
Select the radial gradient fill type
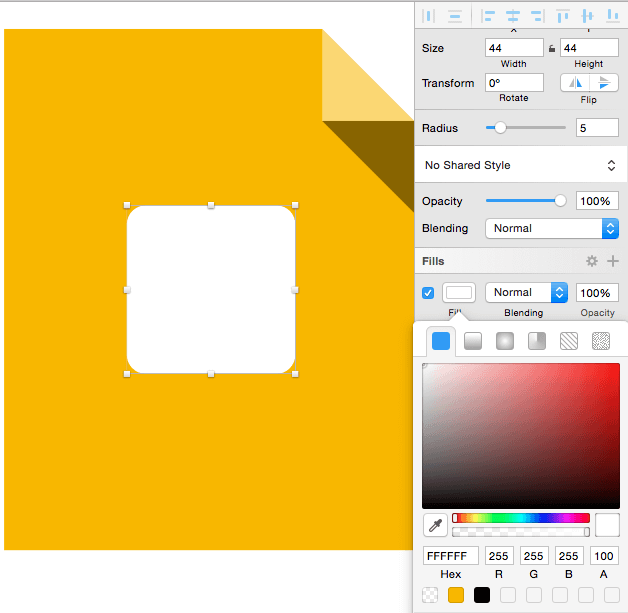pos(505,341)
